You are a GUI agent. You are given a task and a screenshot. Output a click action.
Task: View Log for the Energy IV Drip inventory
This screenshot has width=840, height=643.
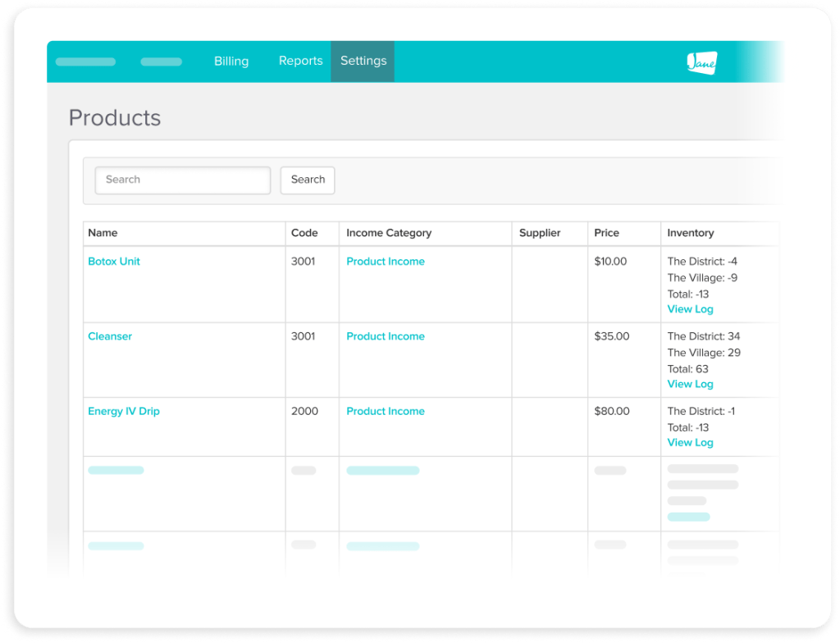pos(690,442)
